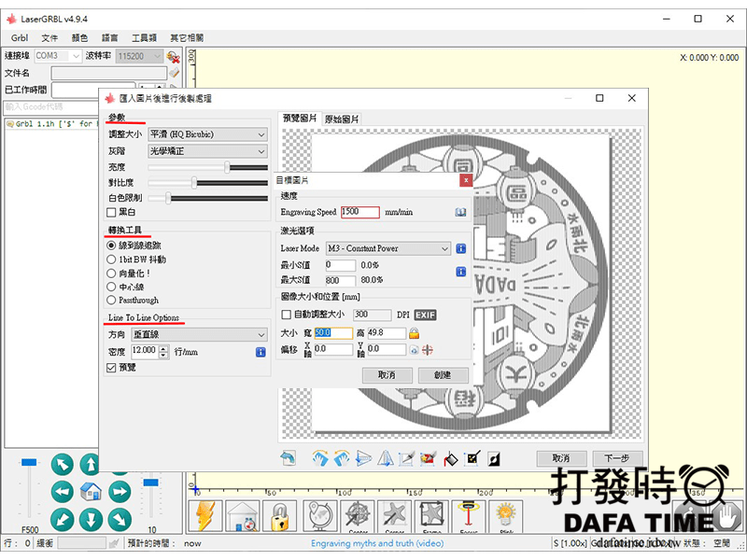Invert image colors icon

pyautogui.click(x=494, y=459)
